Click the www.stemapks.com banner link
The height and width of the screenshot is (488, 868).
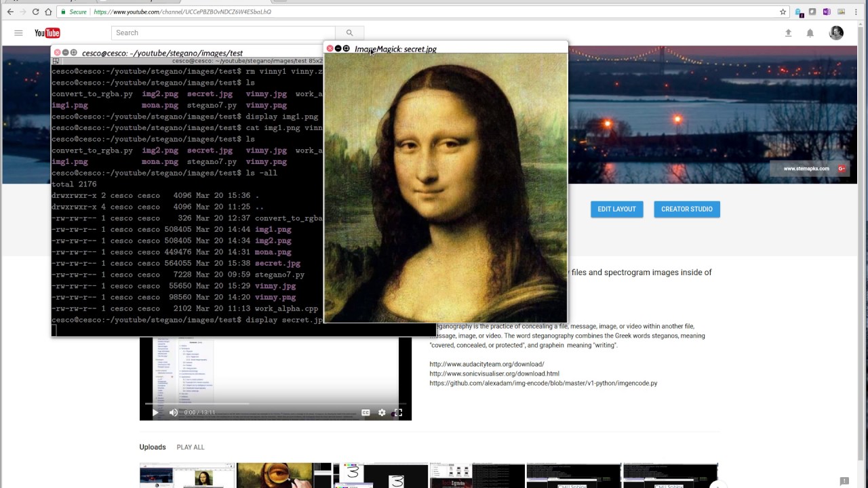click(x=806, y=169)
